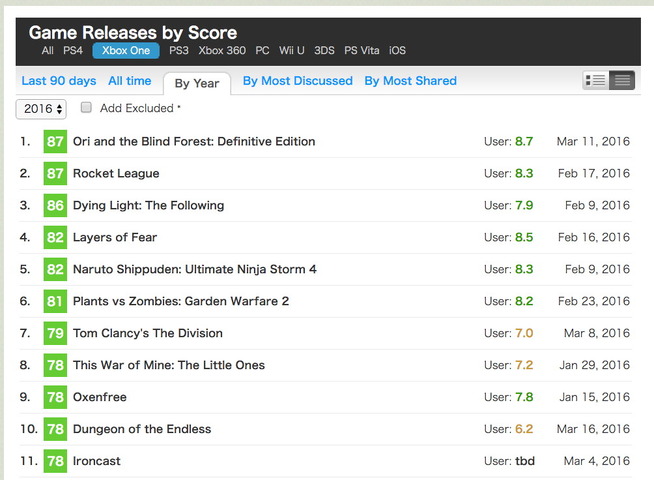The height and width of the screenshot is (480, 654).
Task: Click user score 8.5 for Layers of Fear
Action: point(524,237)
